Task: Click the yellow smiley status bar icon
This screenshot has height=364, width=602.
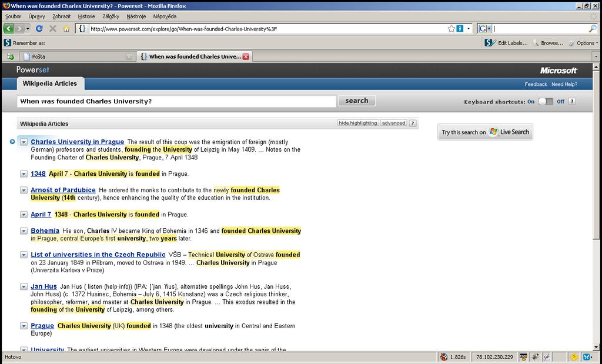Action: click(x=574, y=357)
